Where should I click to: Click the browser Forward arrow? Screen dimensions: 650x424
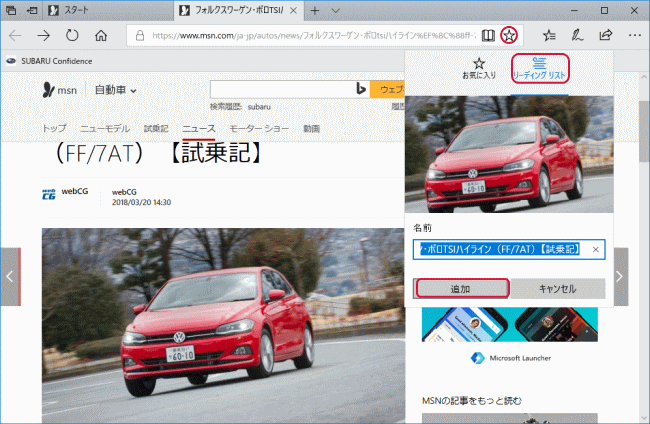tap(43, 36)
